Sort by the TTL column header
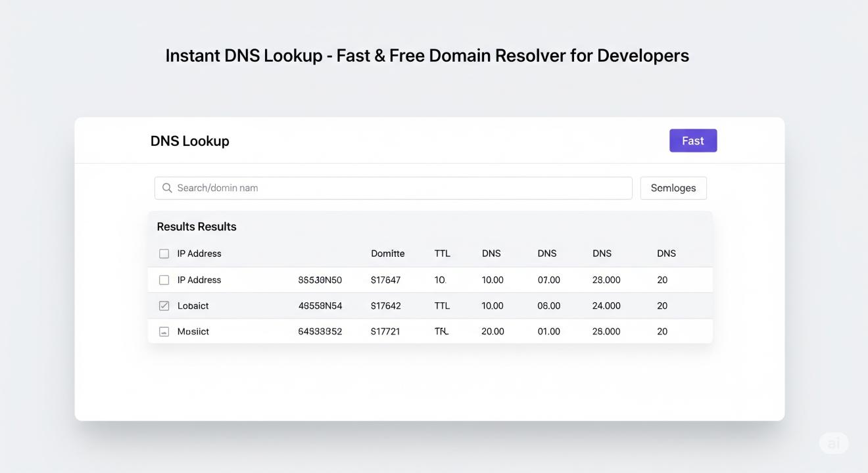 (442, 254)
